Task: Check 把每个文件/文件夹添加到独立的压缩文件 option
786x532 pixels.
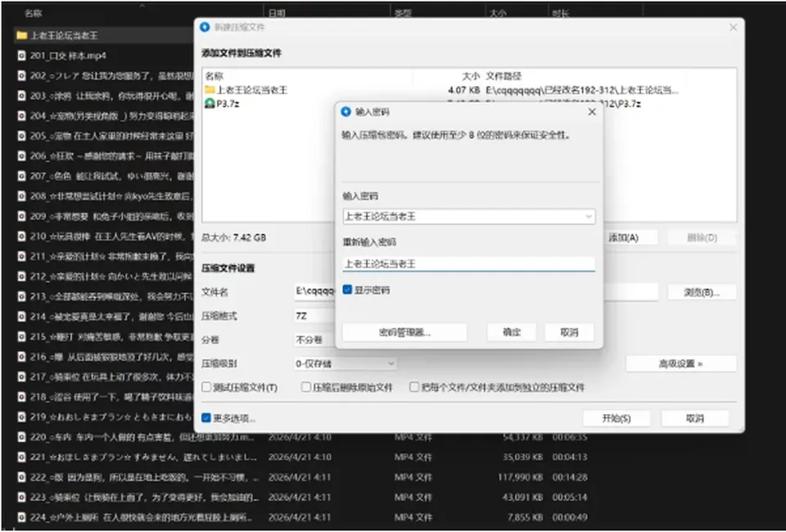Action: tap(414, 387)
